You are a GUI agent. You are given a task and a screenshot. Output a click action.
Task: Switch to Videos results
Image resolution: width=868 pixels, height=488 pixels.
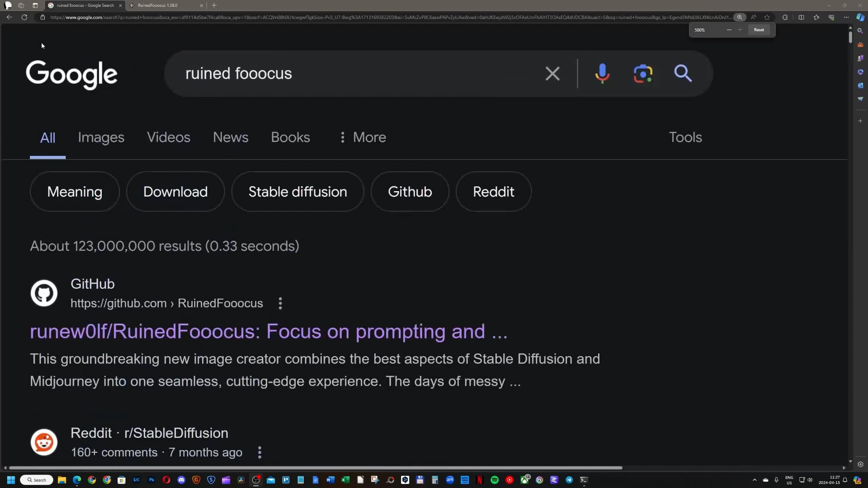[x=169, y=137]
